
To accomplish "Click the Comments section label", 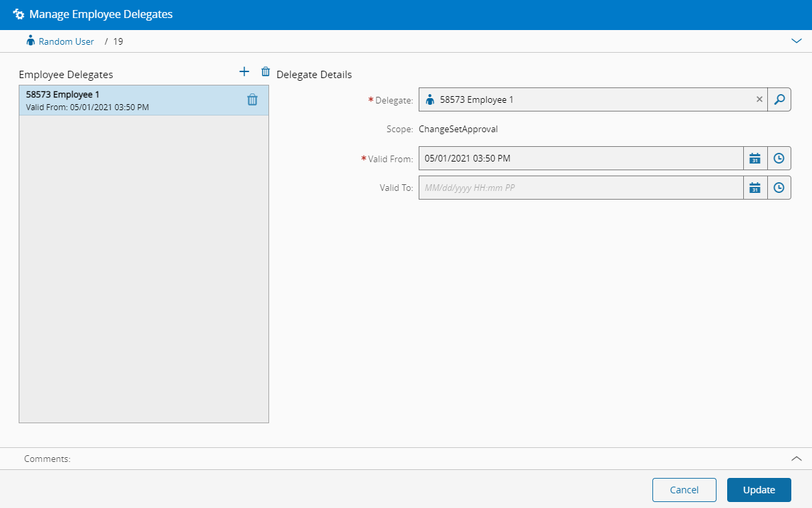I will pyautogui.click(x=47, y=459).
